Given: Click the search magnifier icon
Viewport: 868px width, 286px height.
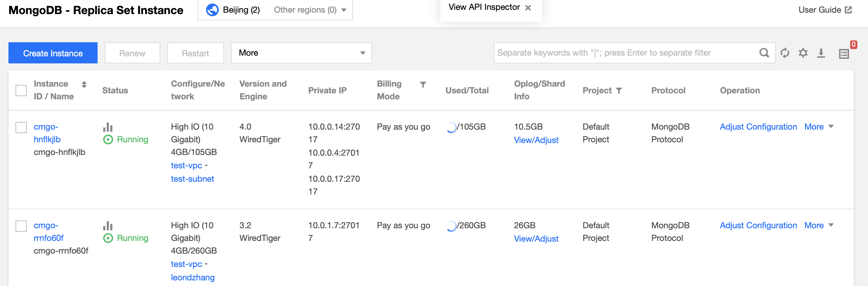Looking at the screenshot, I should tap(764, 53).
